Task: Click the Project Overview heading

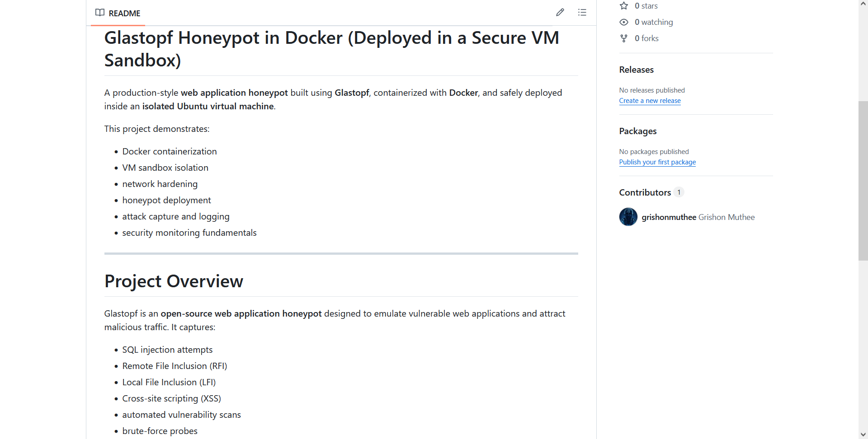Action: pos(174,281)
